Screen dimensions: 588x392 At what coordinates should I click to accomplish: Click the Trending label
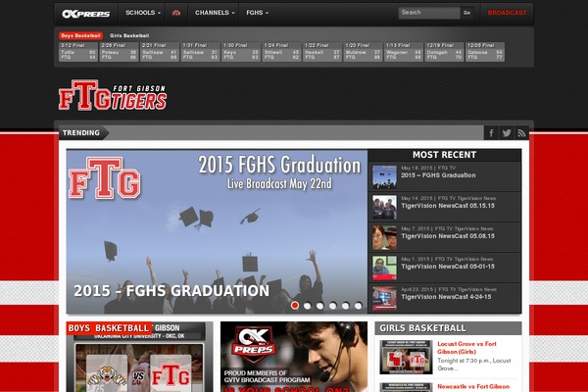pyautogui.click(x=81, y=133)
